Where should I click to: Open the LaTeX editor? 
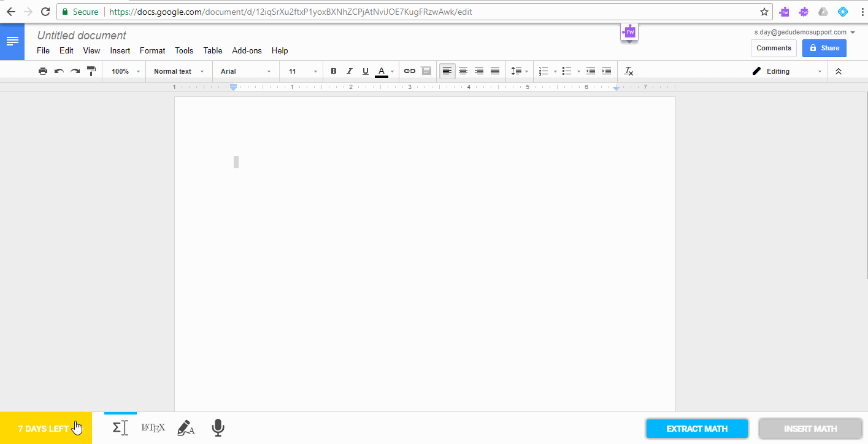pyautogui.click(x=153, y=428)
